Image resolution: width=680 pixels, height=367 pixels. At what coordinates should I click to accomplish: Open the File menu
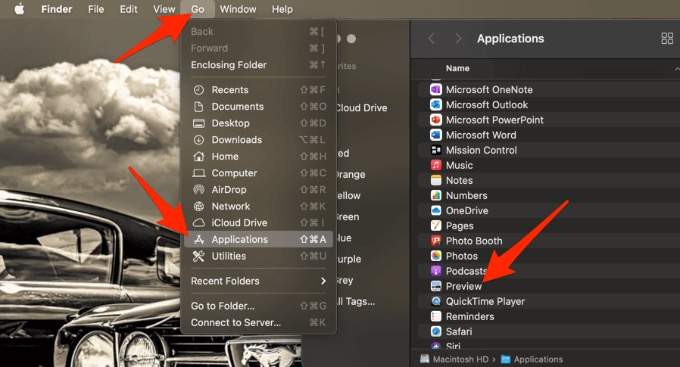96,9
